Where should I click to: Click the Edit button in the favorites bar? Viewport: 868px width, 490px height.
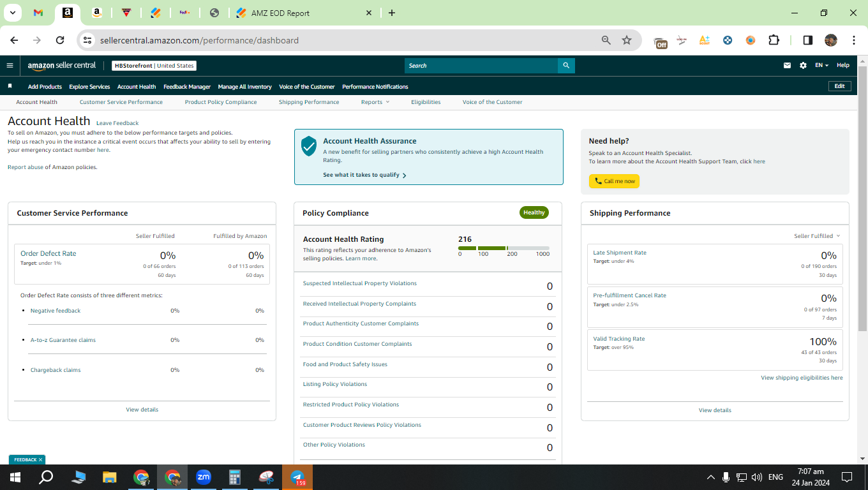[839, 86]
